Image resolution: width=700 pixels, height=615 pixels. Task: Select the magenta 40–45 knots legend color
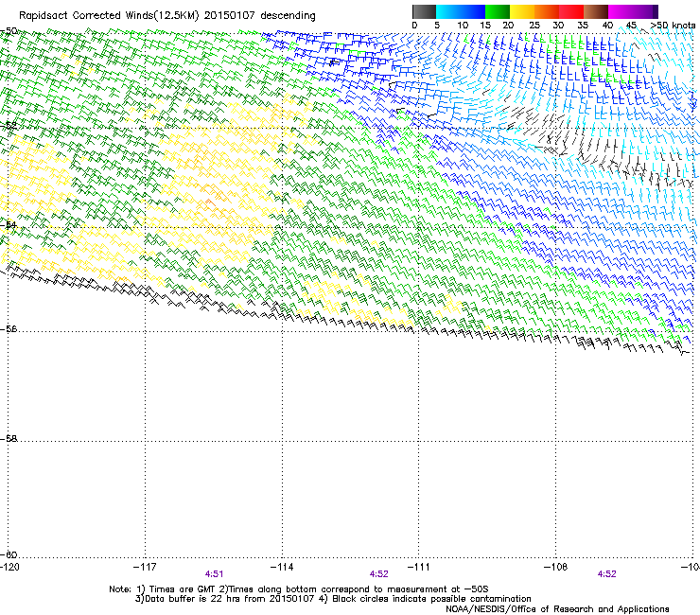tap(621, 11)
